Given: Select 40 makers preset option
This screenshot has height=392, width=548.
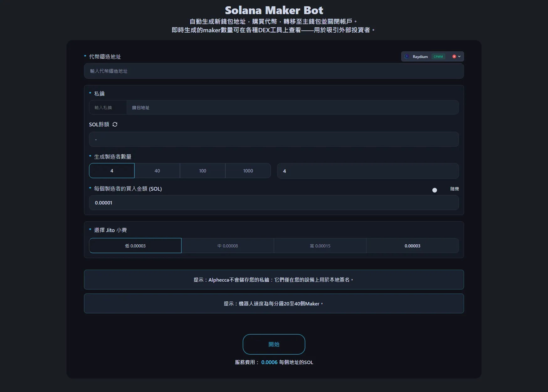Looking at the screenshot, I should tap(157, 171).
